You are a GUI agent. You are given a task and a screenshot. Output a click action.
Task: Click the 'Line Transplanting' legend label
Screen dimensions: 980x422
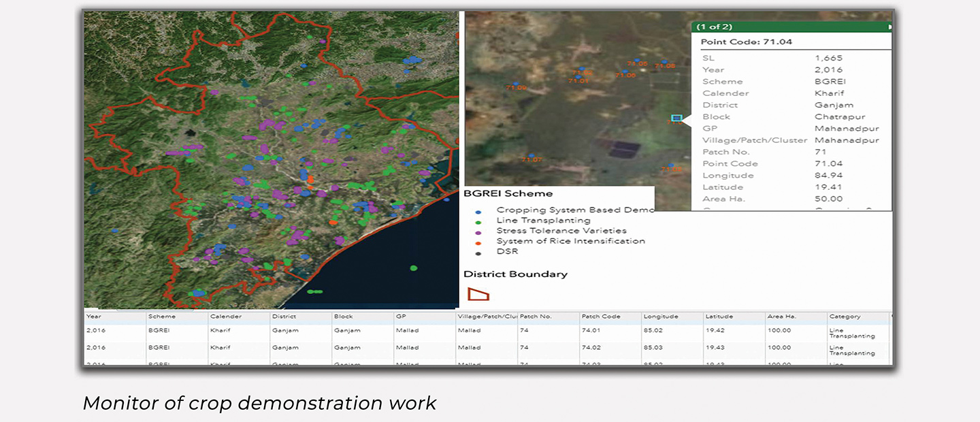(x=543, y=221)
